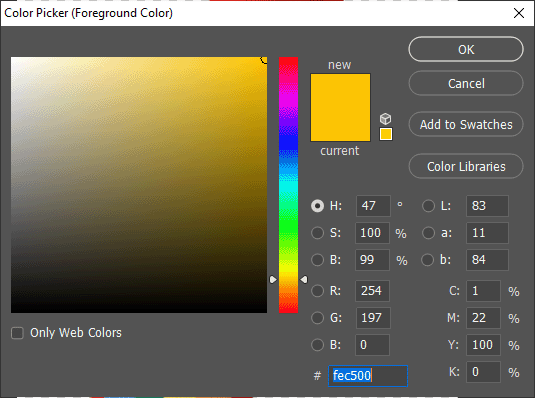This screenshot has width=535, height=398.
Task: Click the G field showing 197
Action: point(373,318)
